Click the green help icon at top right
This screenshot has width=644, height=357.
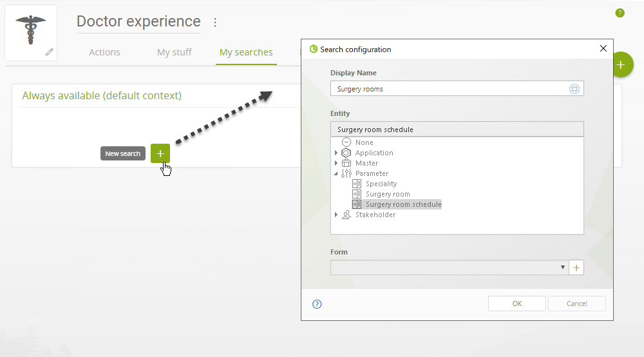tap(620, 13)
